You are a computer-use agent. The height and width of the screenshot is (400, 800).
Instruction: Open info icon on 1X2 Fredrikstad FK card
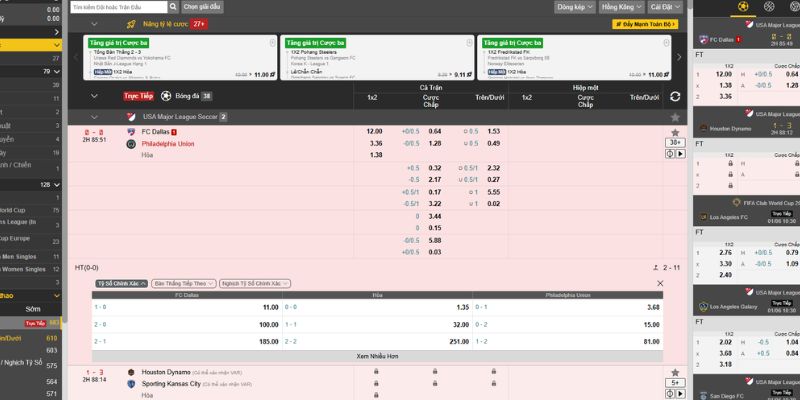point(666,43)
